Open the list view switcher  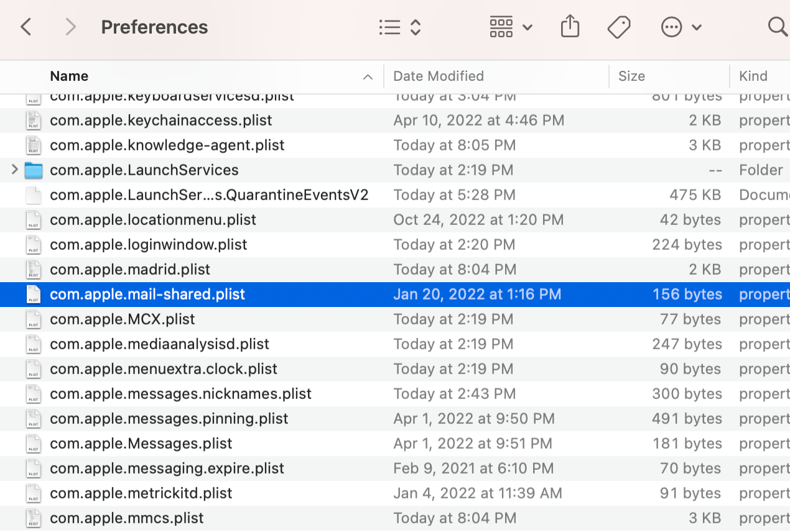(400, 27)
